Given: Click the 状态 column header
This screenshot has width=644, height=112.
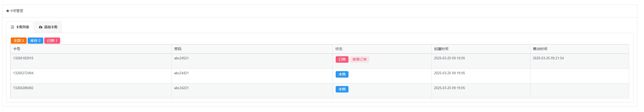Looking at the screenshot, I should click(339, 49).
